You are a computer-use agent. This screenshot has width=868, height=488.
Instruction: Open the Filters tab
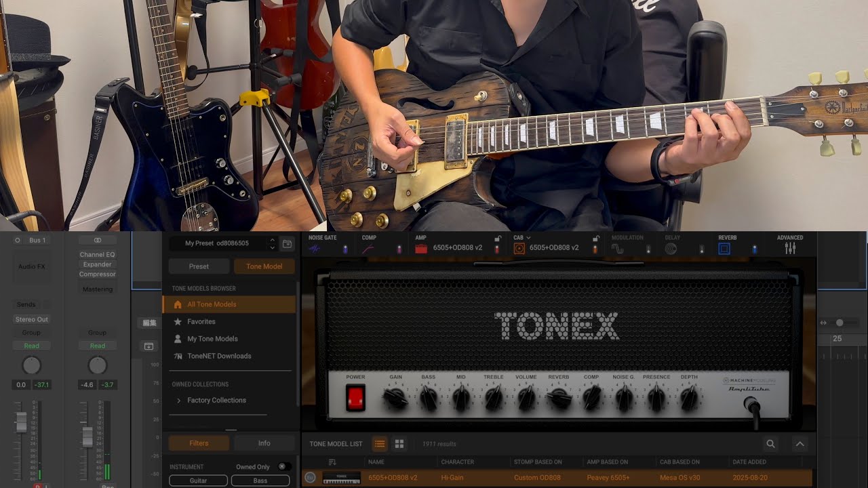pyautogui.click(x=199, y=443)
